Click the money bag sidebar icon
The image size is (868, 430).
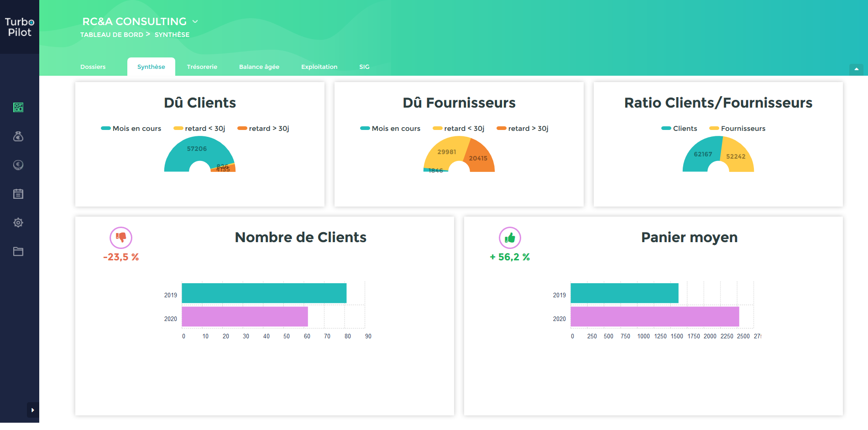pyautogui.click(x=18, y=136)
